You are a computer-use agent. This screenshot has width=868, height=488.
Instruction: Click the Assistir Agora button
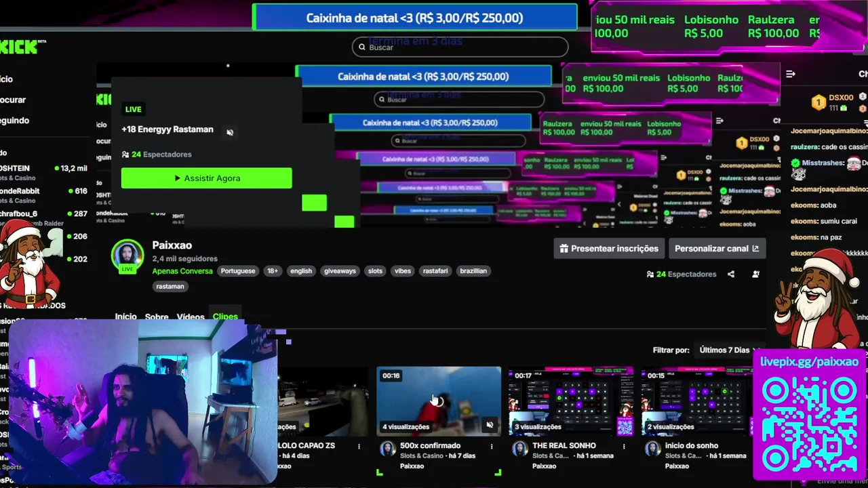pos(206,178)
